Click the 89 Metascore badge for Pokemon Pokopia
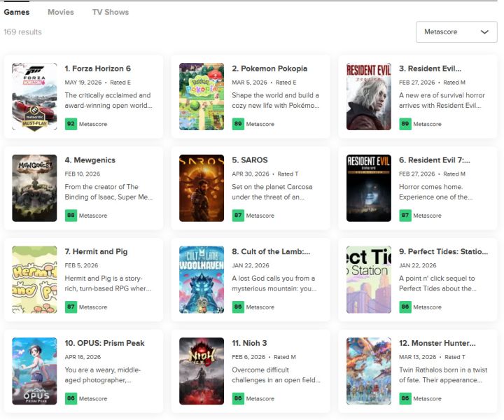This screenshot has height=420, width=504. 238,124
